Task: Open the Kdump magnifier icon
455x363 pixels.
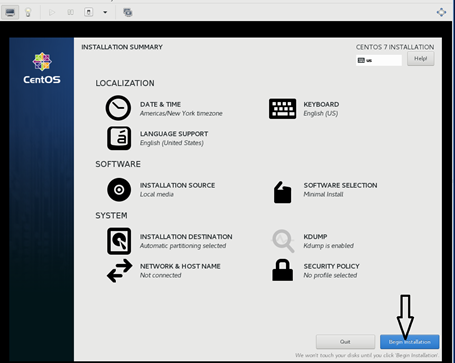Action: coord(283,240)
